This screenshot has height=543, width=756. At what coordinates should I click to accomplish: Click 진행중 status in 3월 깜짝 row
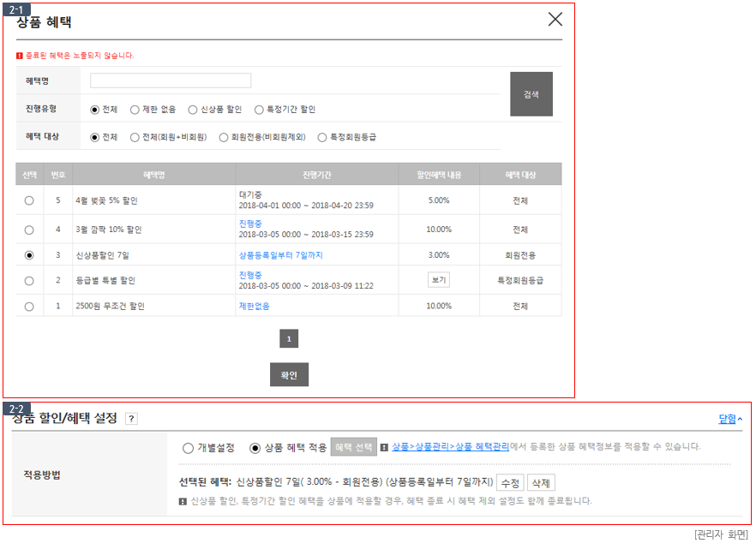250,224
